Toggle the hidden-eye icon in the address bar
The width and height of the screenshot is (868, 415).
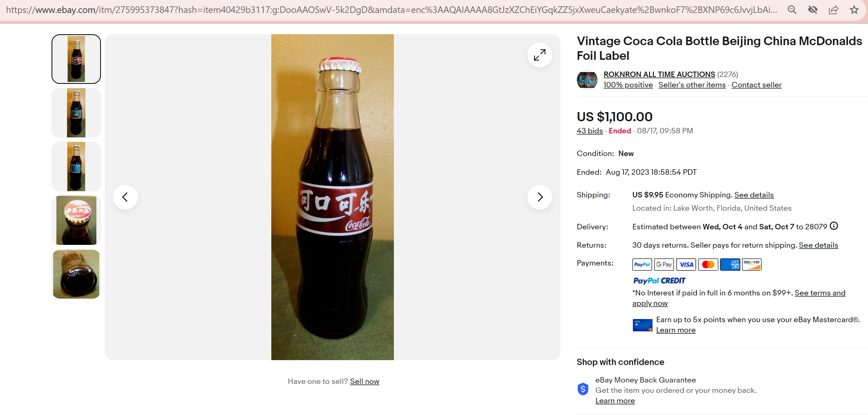click(x=813, y=10)
